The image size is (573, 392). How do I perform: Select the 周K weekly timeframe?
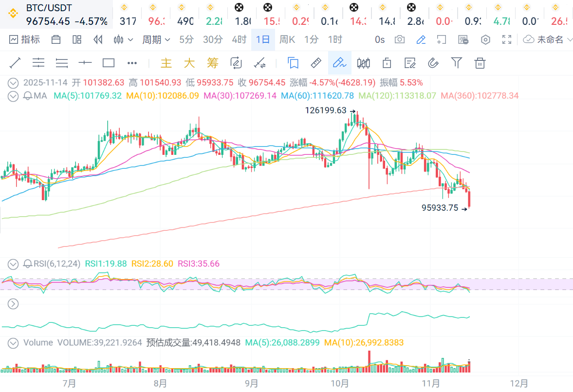click(287, 39)
